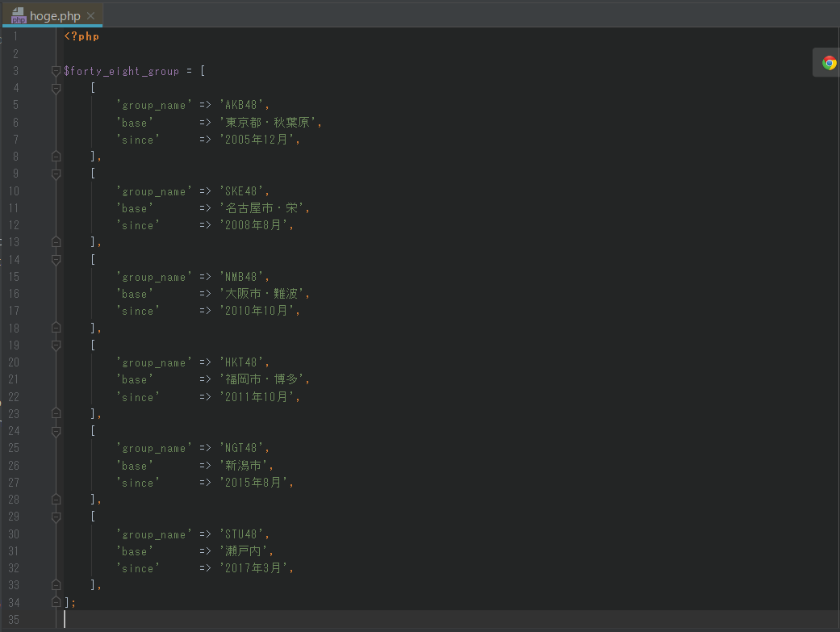Click line number 20 in gutter

(14, 362)
